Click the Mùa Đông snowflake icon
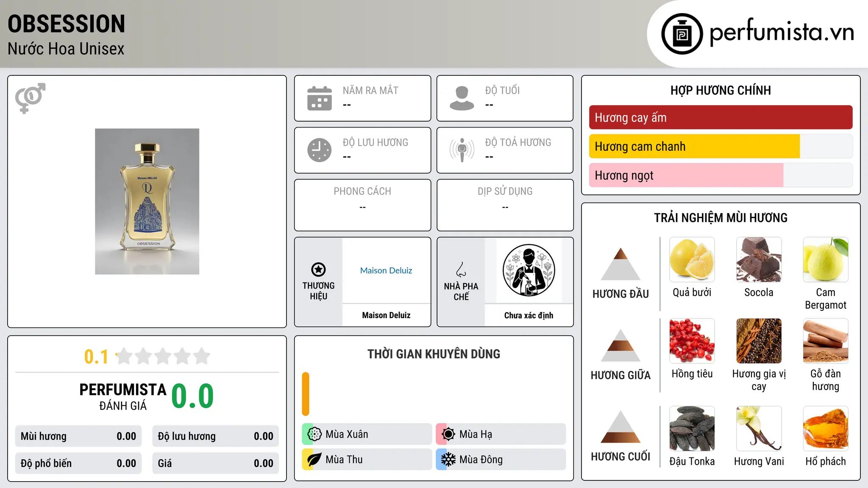Image resolution: width=868 pixels, height=488 pixels. tap(448, 460)
